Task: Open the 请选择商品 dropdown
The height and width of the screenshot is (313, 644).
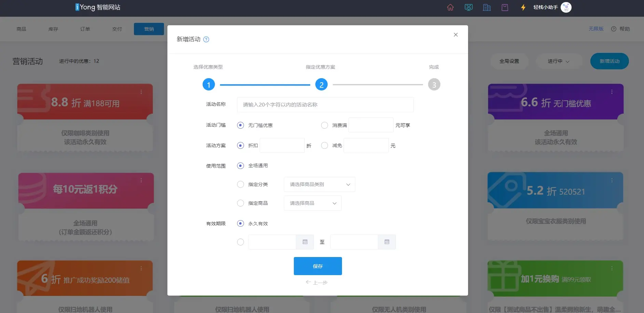Action: pos(313,203)
